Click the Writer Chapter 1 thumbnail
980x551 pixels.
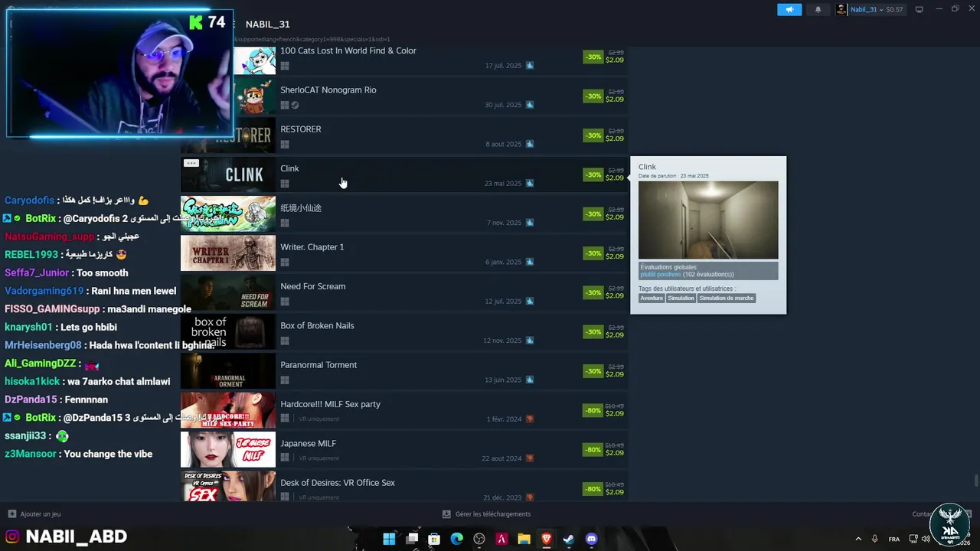click(x=227, y=253)
